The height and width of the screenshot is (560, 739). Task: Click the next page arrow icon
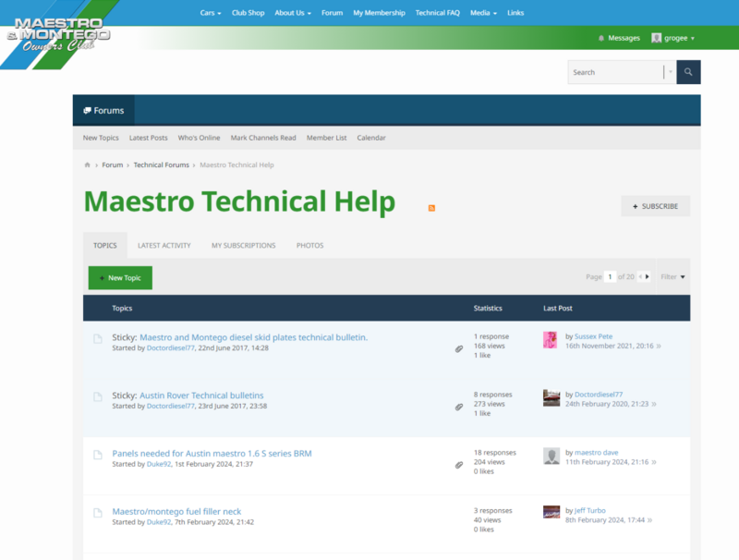[x=646, y=276]
